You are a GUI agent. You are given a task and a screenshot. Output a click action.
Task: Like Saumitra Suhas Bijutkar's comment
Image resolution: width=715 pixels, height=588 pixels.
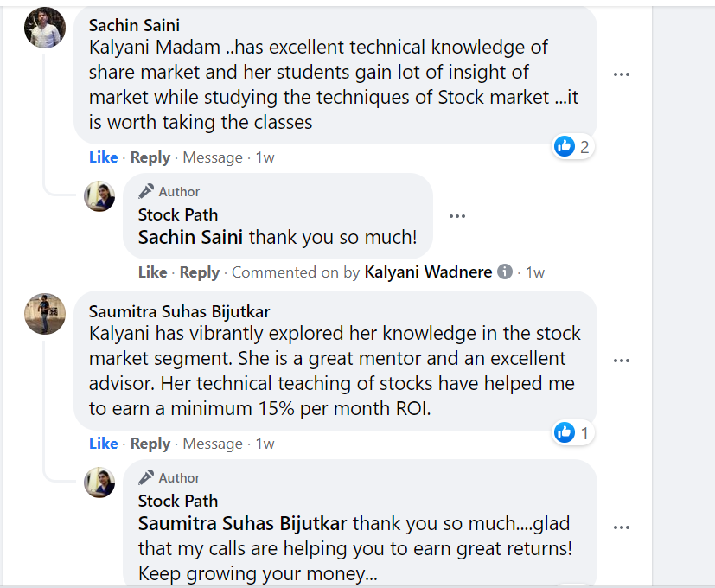[103, 444]
